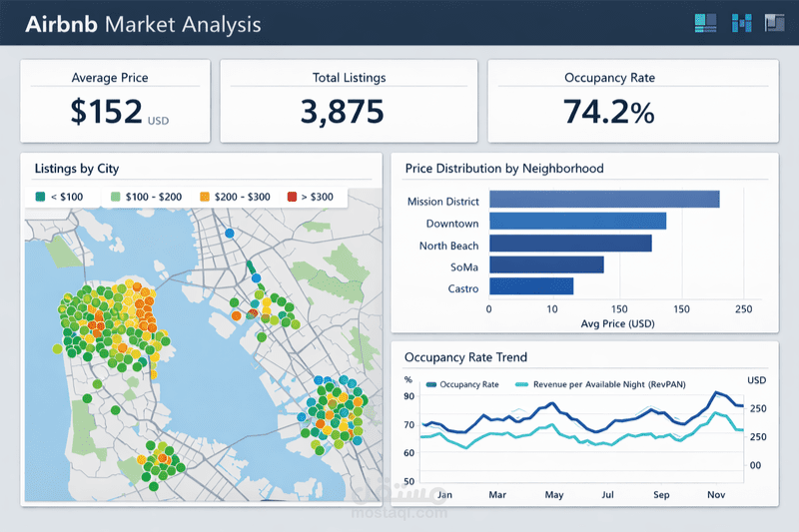Click the 'Avg Price (USD)' axis label

point(617,323)
